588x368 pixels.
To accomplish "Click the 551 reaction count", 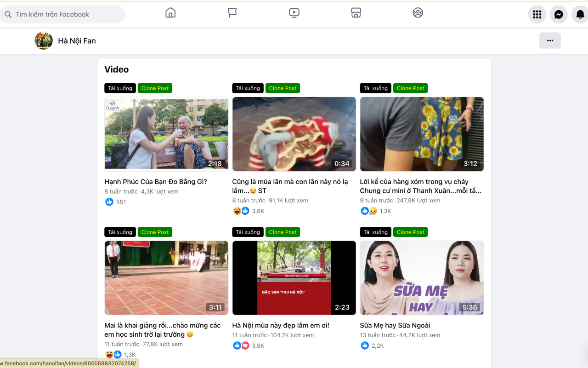I will (x=121, y=202).
